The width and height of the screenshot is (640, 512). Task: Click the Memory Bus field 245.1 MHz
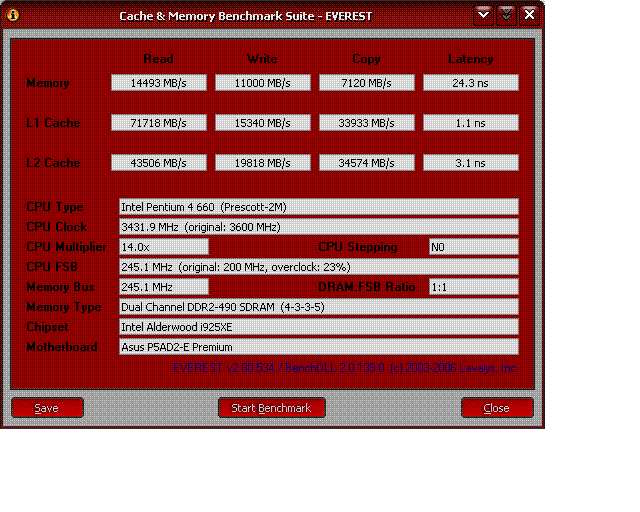(164, 287)
